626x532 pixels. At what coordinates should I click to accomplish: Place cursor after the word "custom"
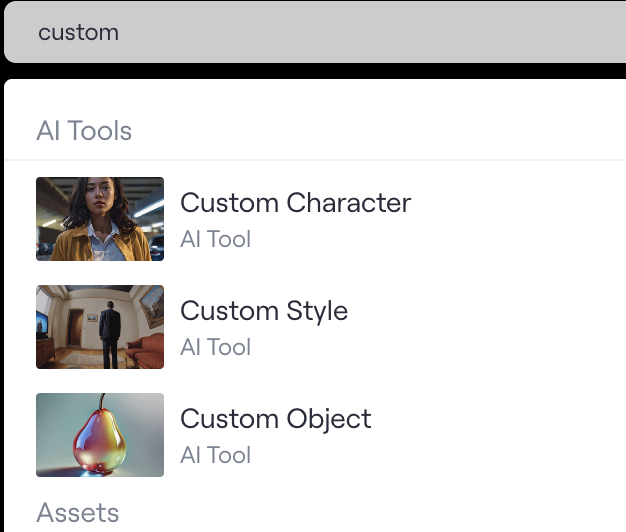(x=120, y=32)
